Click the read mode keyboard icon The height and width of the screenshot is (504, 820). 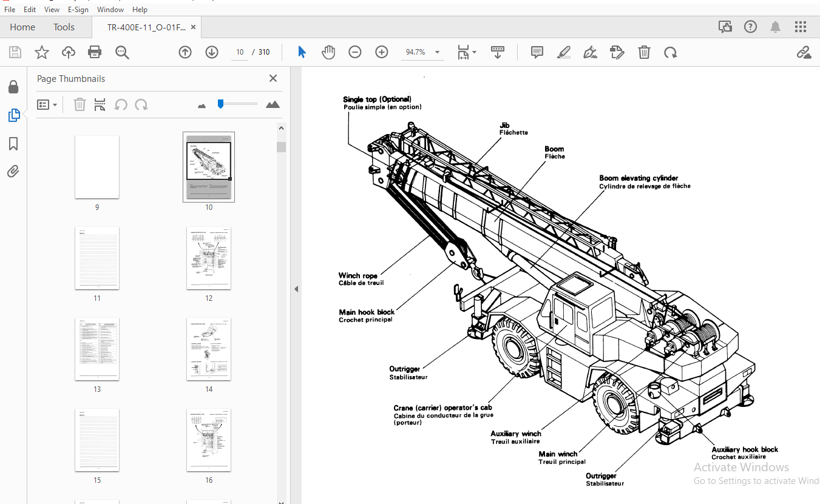pyautogui.click(x=498, y=52)
